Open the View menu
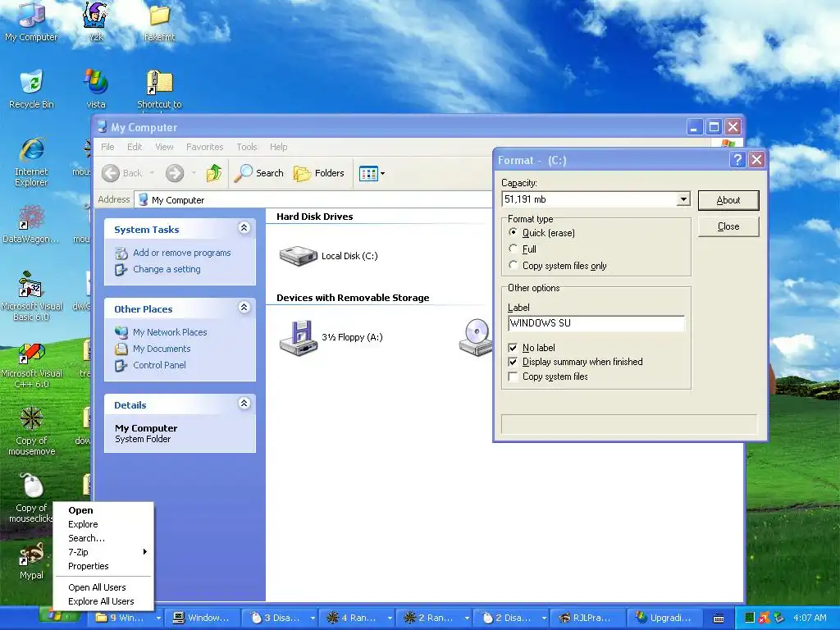Viewport: 840px width, 630px height. pyautogui.click(x=164, y=147)
